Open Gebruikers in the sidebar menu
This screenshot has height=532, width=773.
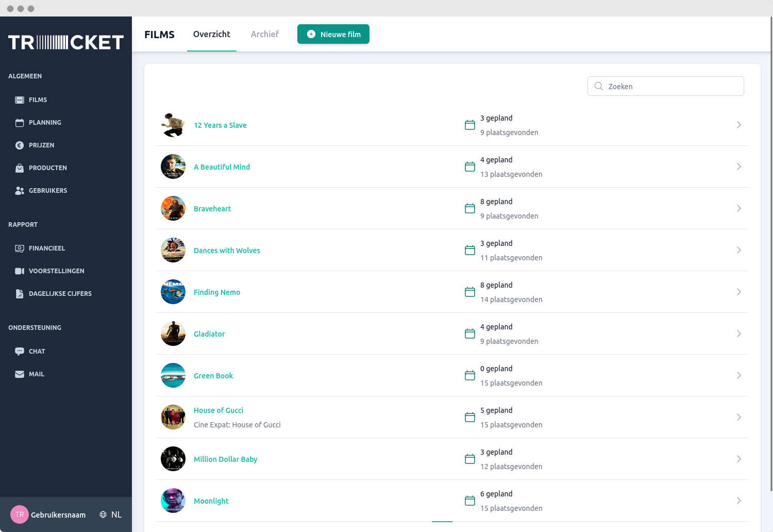pos(48,191)
